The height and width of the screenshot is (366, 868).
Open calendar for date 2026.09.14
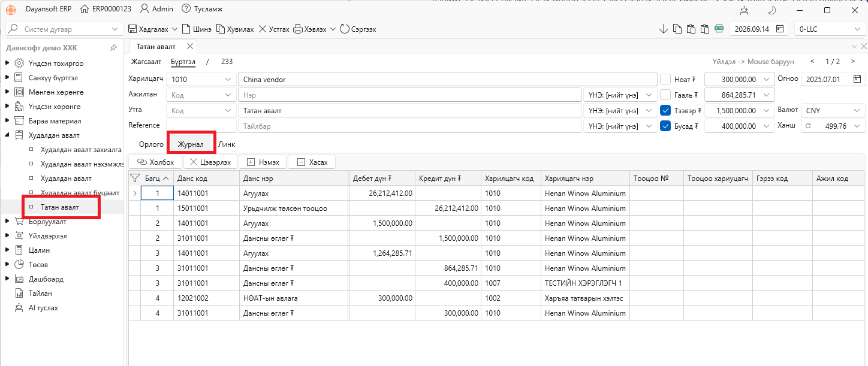click(780, 29)
